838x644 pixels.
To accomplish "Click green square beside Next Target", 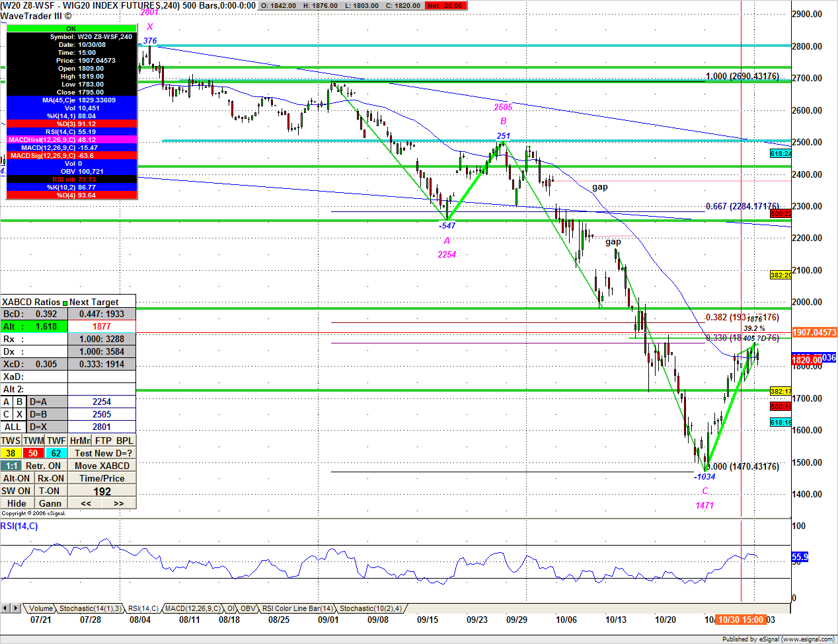I will click(x=65, y=303).
